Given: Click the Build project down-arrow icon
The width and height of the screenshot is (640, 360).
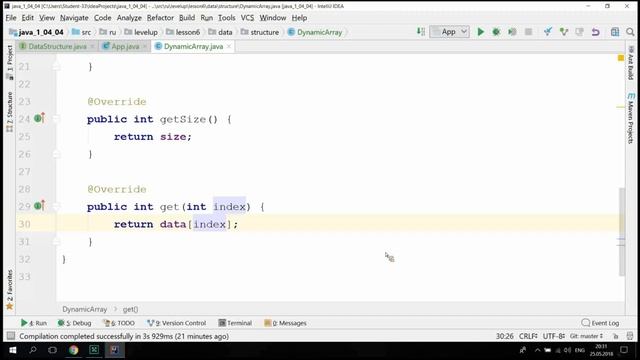Looking at the screenshot, I should 420,32.
